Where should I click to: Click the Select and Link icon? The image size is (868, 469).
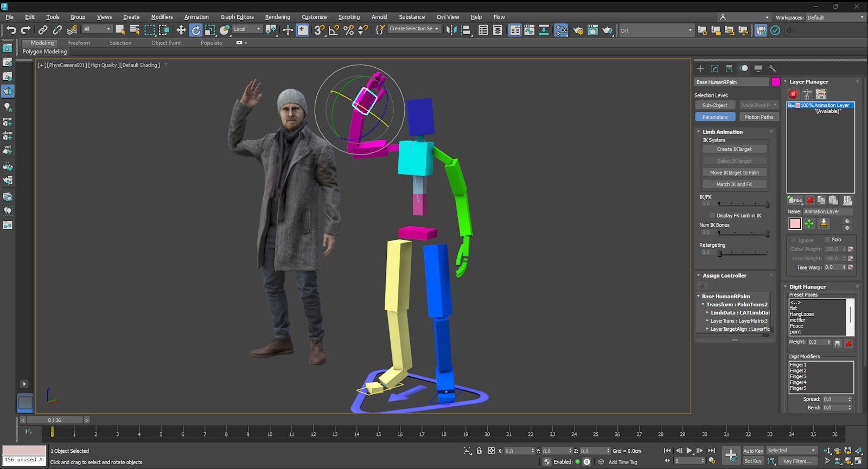pyautogui.click(x=43, y=30)
